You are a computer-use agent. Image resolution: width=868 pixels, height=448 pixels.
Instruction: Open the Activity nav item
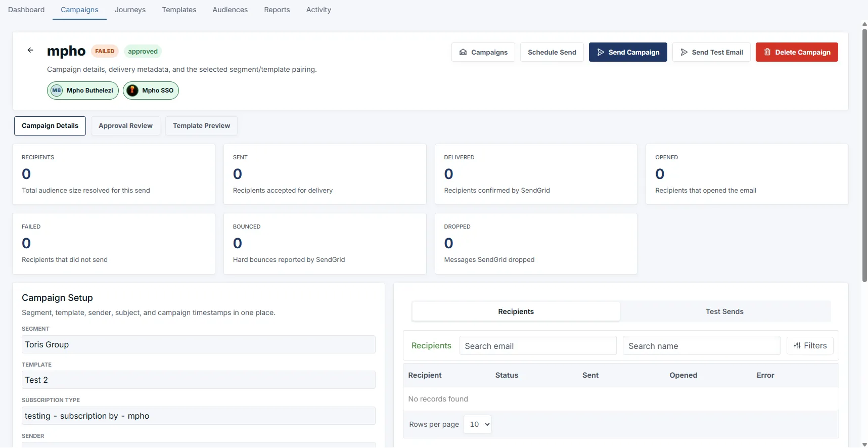[x=318, y=10]
